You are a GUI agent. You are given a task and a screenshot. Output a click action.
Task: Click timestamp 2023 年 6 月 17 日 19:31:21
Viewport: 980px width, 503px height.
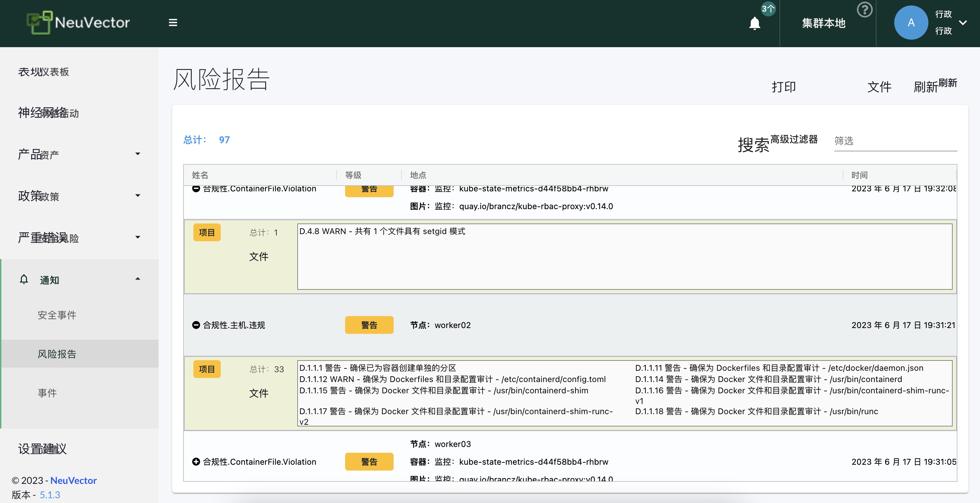(903, 325)
